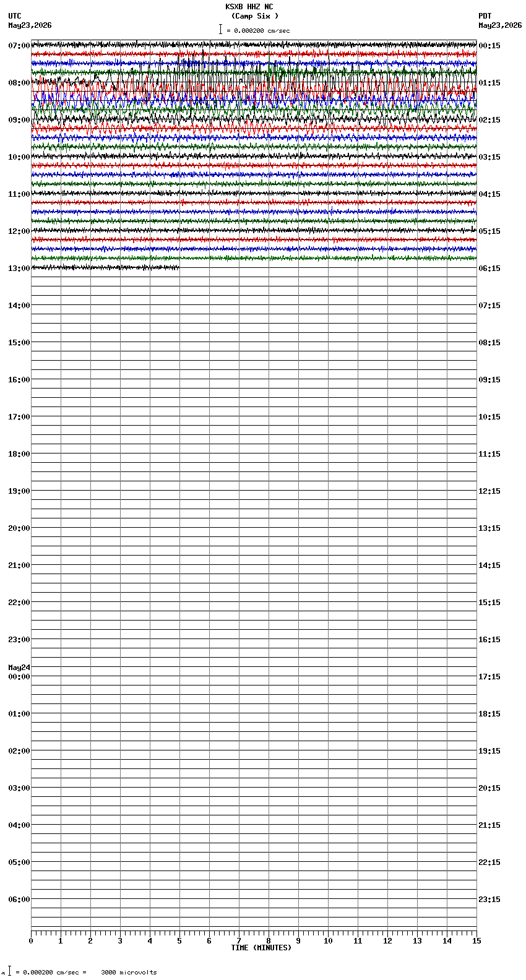Click the 03:15 PDT row label
Viewport: 526px width, 980px height.
tap(489, 157)
